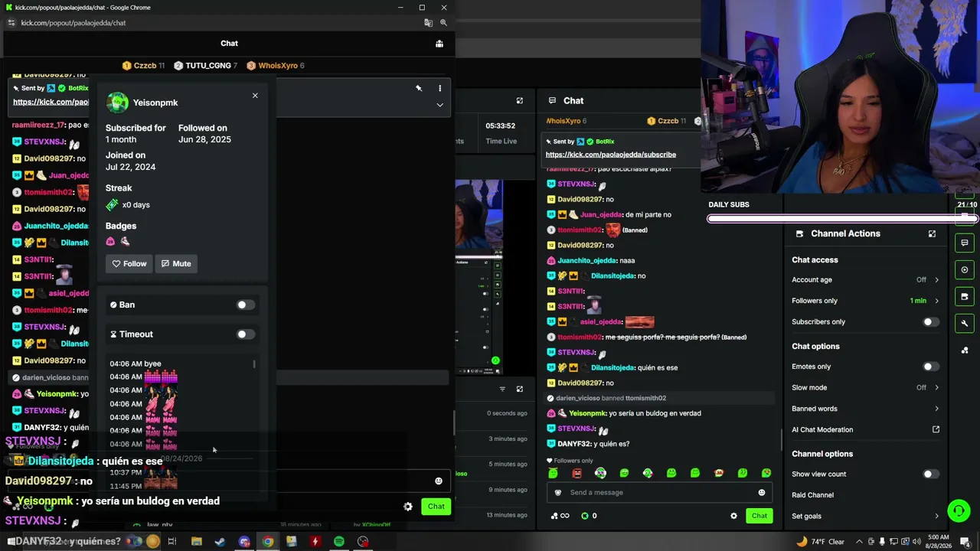Screen dimensions: 980x551
Task: Click the green Chat button in popout
Action: click(x=436, y=507)
